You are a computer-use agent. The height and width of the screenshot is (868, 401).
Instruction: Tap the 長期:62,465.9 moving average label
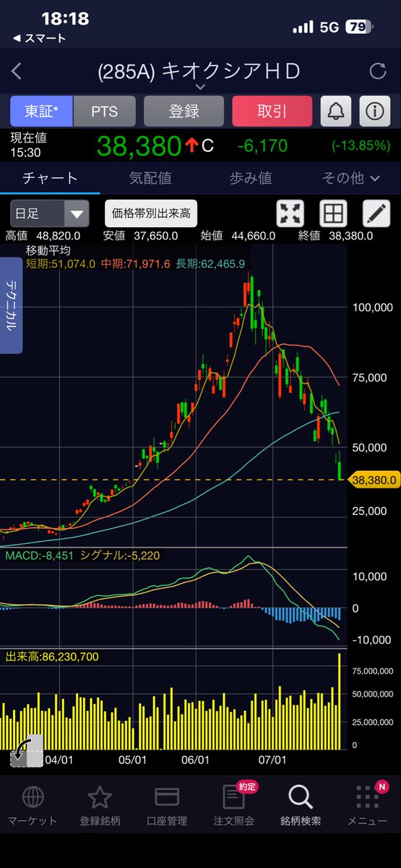(210, 264)
